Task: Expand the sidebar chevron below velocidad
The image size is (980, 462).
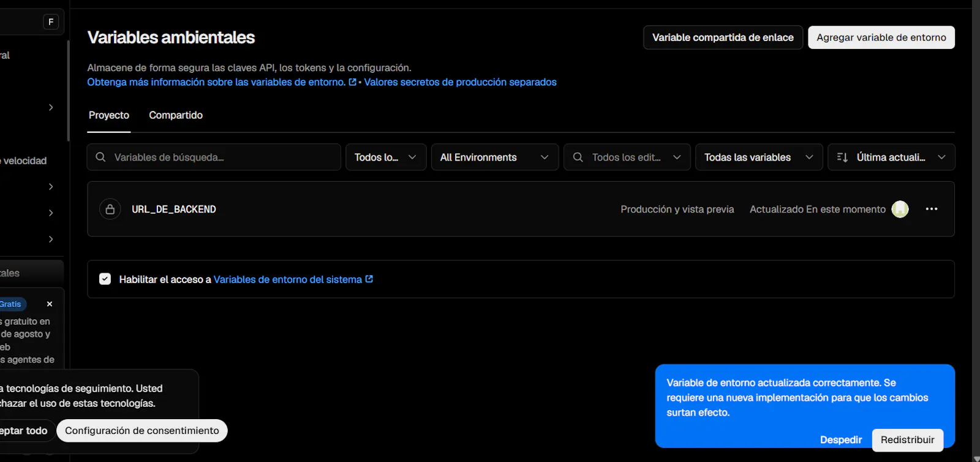Action: (51, 187)
